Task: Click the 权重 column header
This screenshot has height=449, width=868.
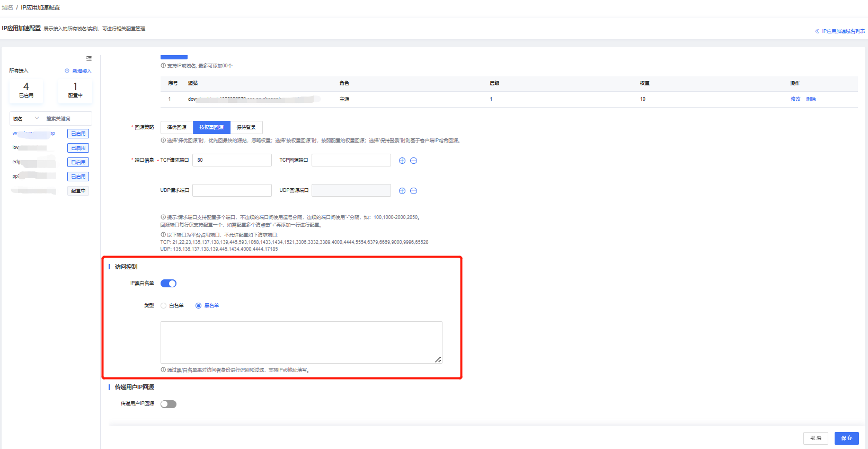Action: (645, 83)
